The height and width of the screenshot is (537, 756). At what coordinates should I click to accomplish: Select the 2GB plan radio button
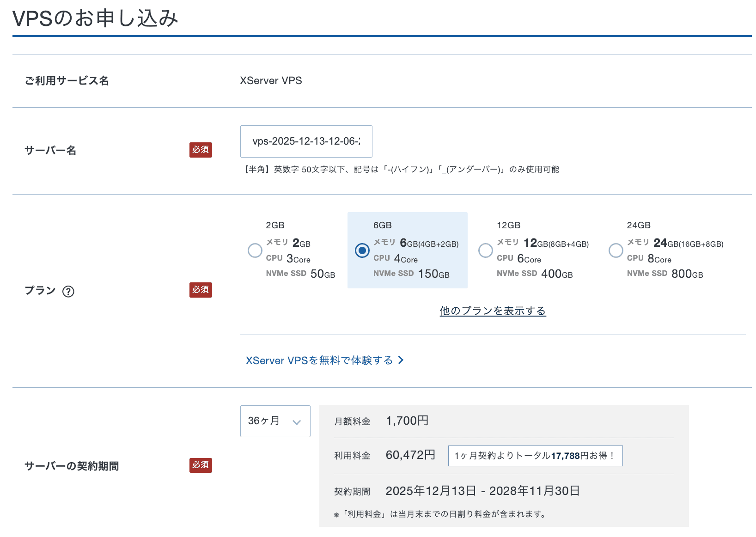255,250
